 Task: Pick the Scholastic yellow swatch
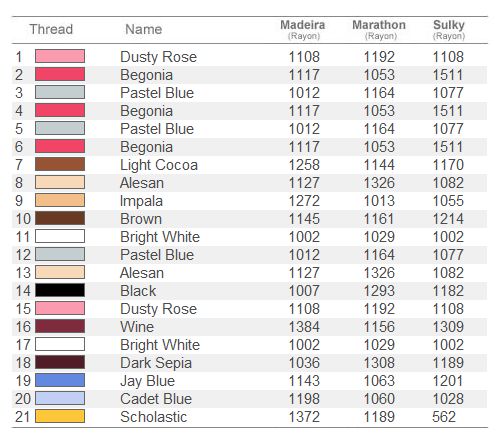pos(60,416)
